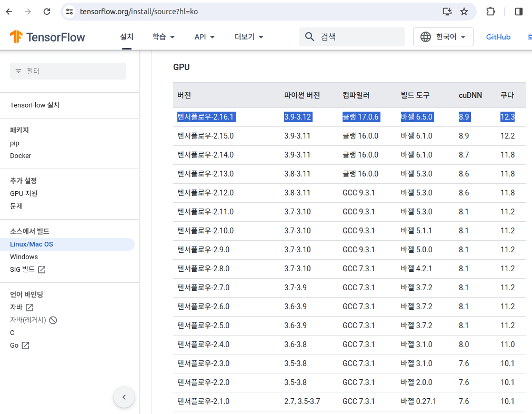Click the 텐서플로우-2.12.0 cell
Viewport: 532px width, 414px height.
click(206, 193)
